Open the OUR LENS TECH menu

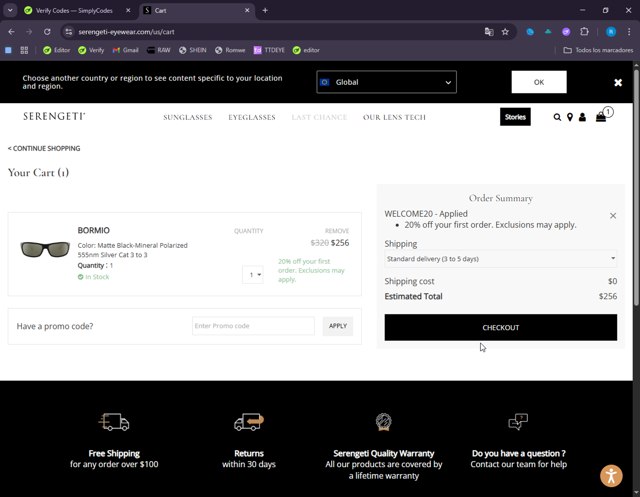tap(394, 118)
